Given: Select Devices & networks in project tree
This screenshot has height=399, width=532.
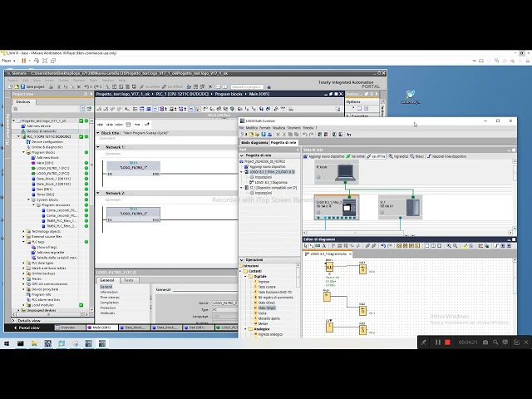Looking at the screenshot, I should pyautogui.click(x=41, y=131).
